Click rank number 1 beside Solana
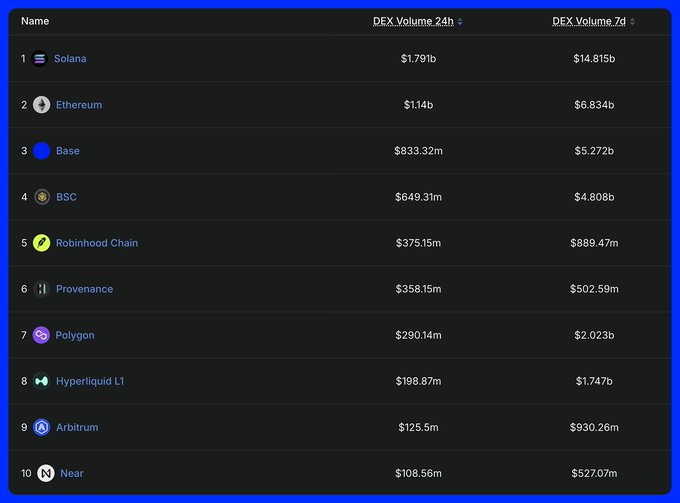Image resolution: width=680 pixels, height=503 pixels. pyautogui.click(x=23, y=59)
